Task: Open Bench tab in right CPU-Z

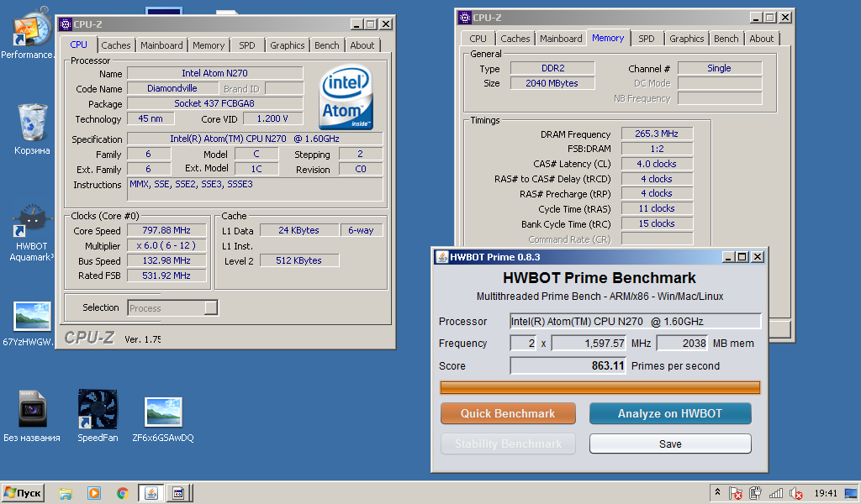Action: click(x=726, y=39)
